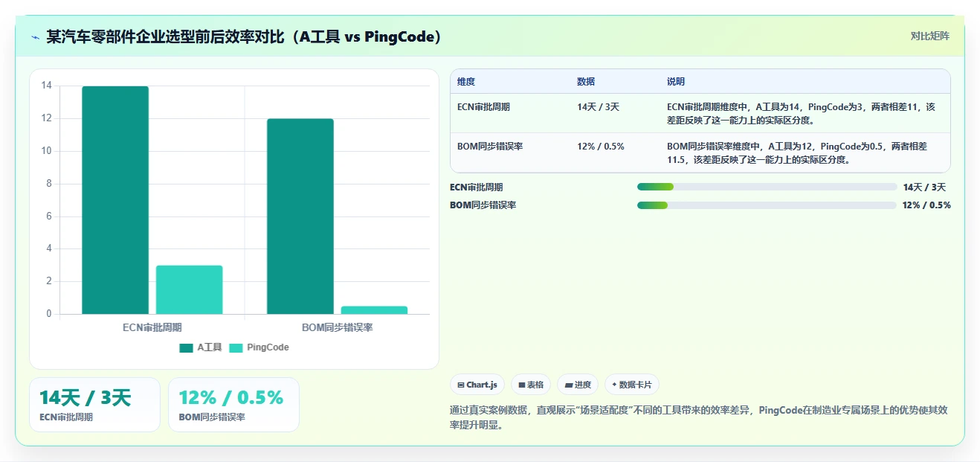Image resolution: width=980 pixels, height=462 pixels.
Task: Open the 14天 / 3天 data card
Action: click(x=94, y=405)
